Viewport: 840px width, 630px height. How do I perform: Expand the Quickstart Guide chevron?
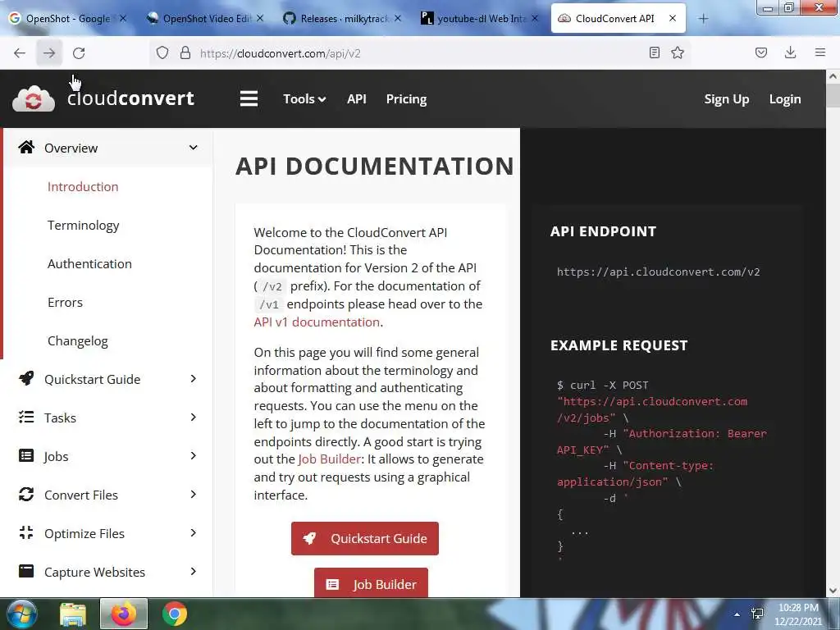tap(194, 379)
